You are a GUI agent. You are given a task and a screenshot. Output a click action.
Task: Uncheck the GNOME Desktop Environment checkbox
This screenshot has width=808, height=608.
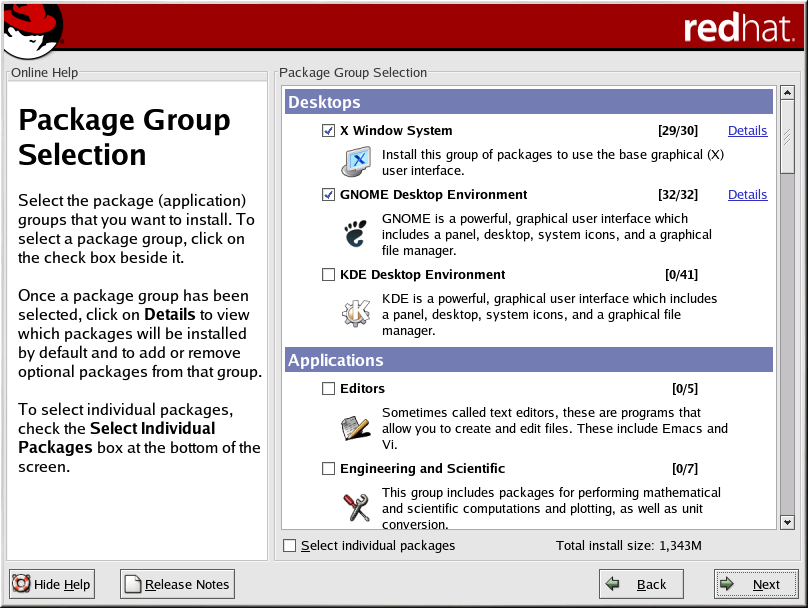click(328, 195)
